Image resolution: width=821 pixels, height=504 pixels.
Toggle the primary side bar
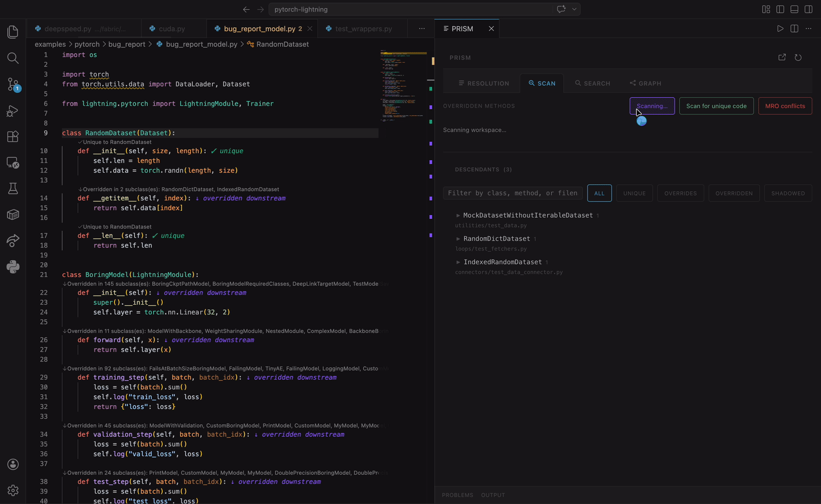click(780, 9)
